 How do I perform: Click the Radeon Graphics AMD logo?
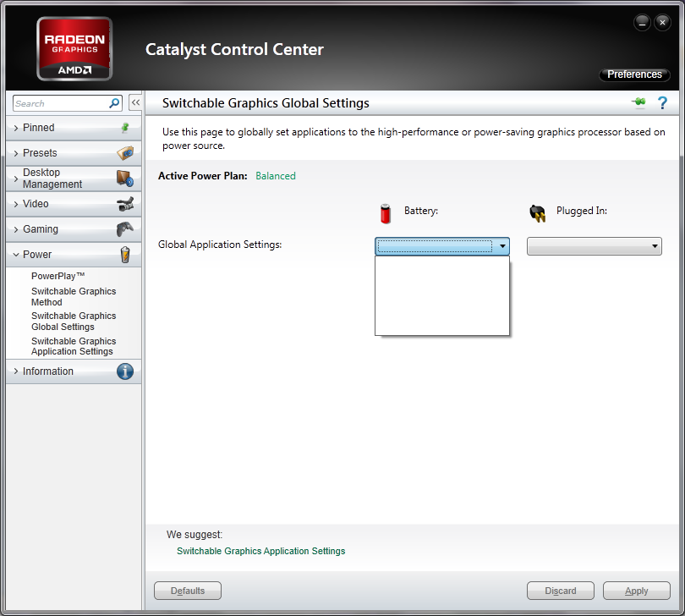tap(74, 48)
